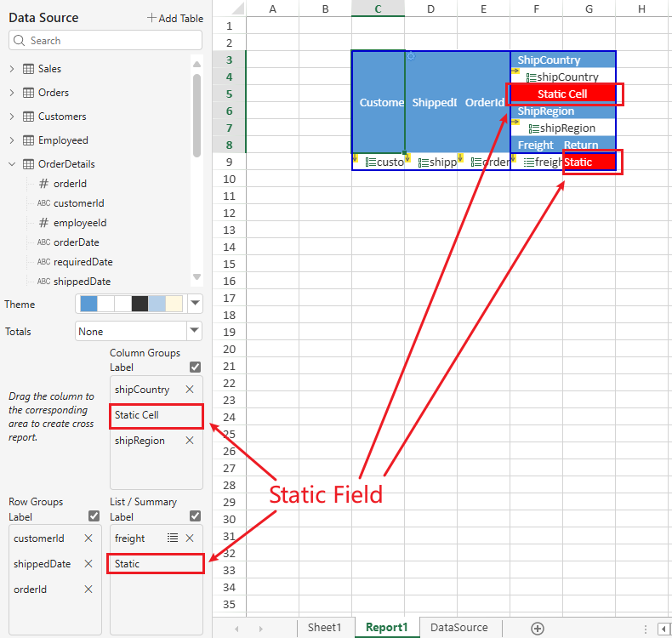672x638 pixels.
Task: Switch to the Sheet1 tab
Action: point(324,628)
